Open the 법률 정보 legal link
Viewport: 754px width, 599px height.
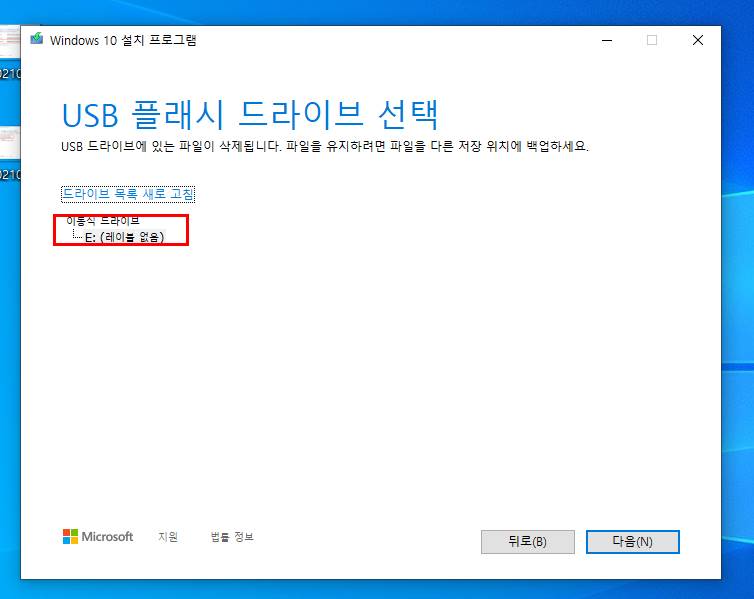(x=232, y=537)
